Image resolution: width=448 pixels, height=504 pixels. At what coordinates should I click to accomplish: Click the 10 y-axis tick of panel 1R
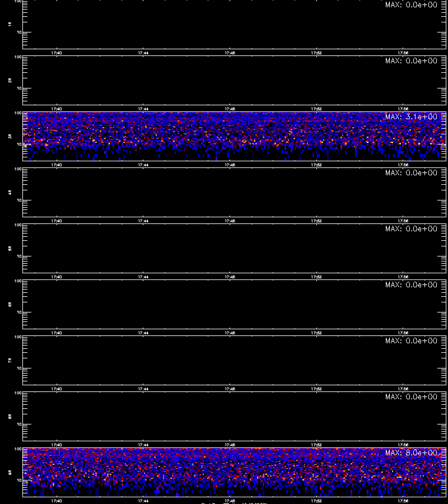pyautogui.click(x=19, y=32)
